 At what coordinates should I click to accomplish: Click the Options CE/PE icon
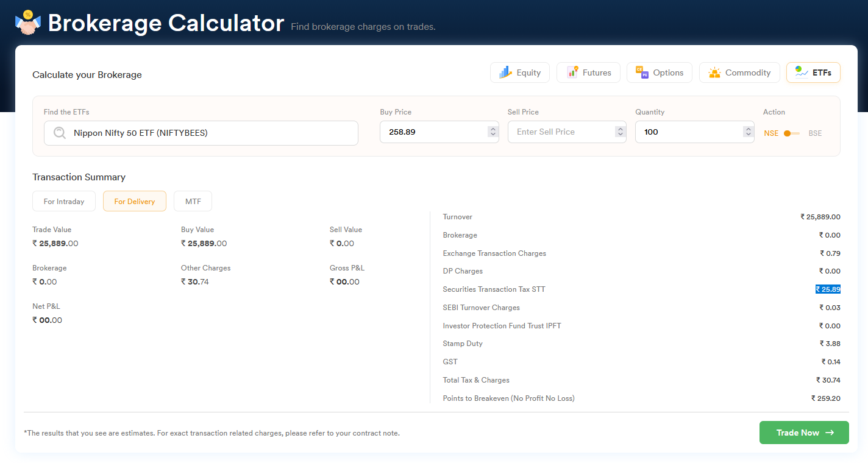pos(642,72)
